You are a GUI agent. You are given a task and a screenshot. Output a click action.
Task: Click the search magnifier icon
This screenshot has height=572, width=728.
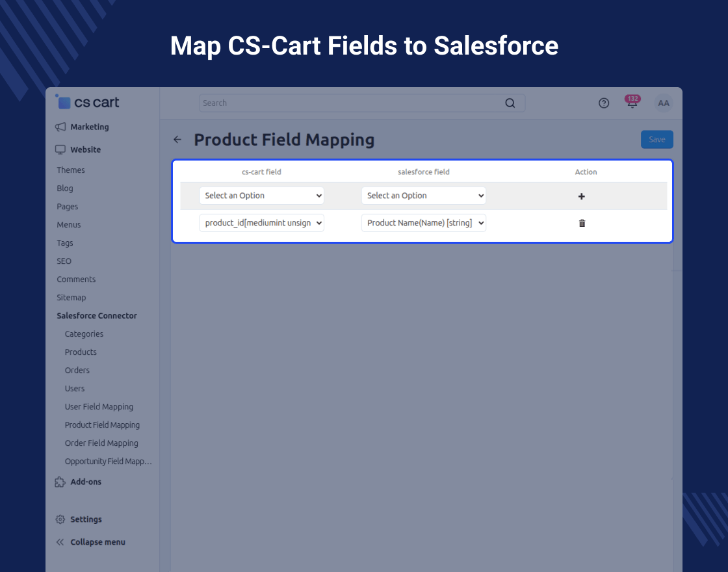[x=510, y=103]
